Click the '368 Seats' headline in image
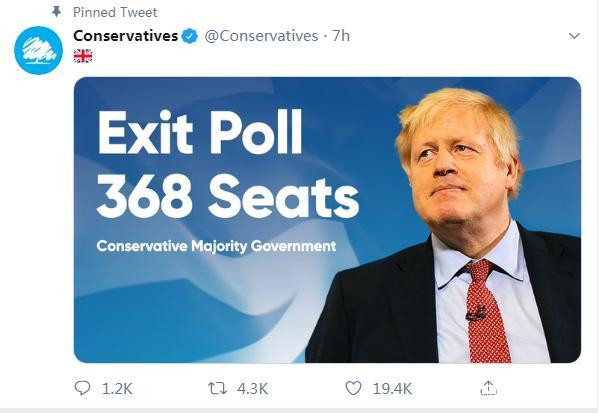Image resolution: width=601 pixels, height=413 pixels. 227,196
